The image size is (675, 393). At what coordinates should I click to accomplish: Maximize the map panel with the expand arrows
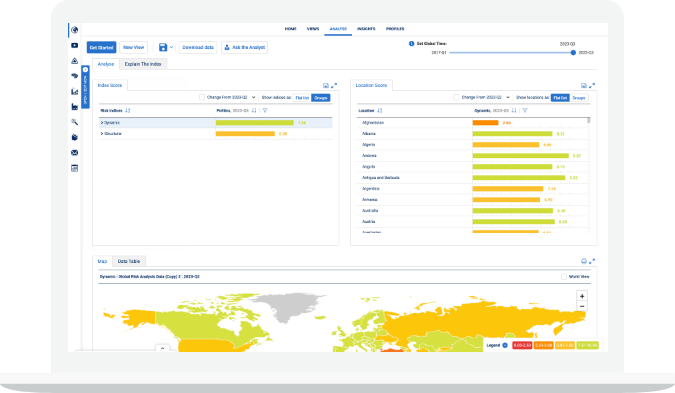click(592, 261)
